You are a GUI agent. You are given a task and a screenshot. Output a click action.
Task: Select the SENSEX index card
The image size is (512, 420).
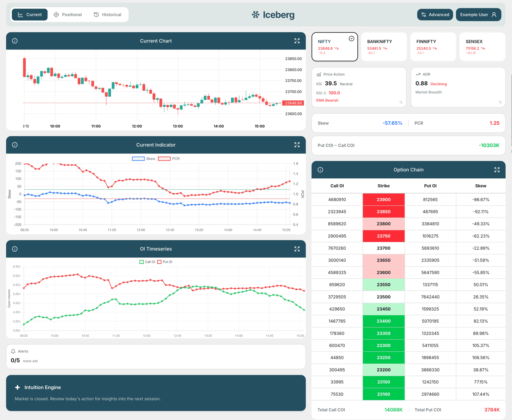tap(482, 46)
